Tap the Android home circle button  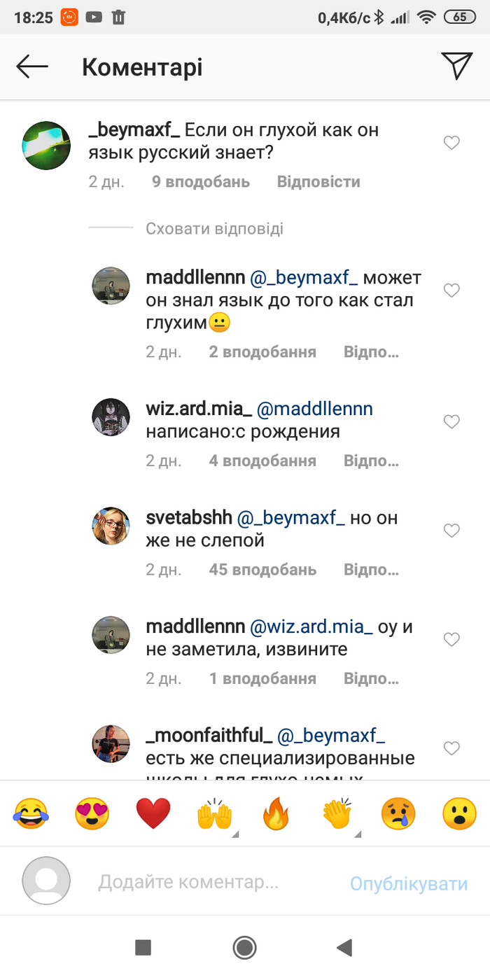click(x=245, y=948)
